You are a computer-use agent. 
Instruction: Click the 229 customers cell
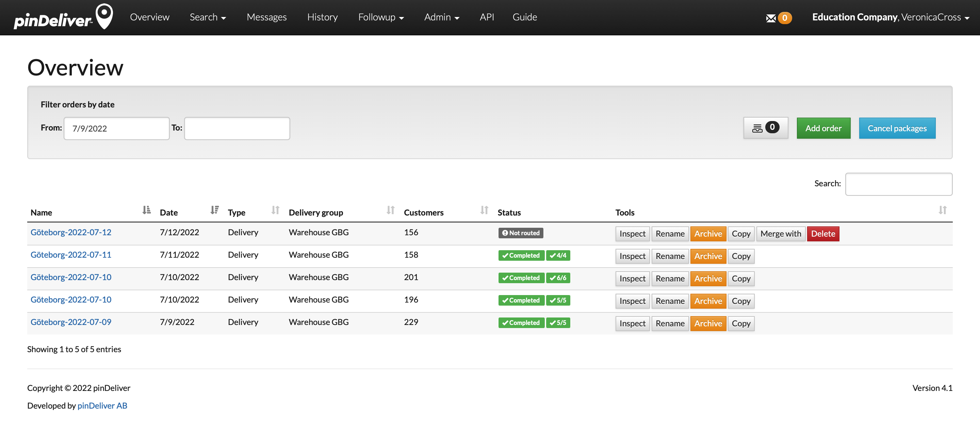[411, 322]
